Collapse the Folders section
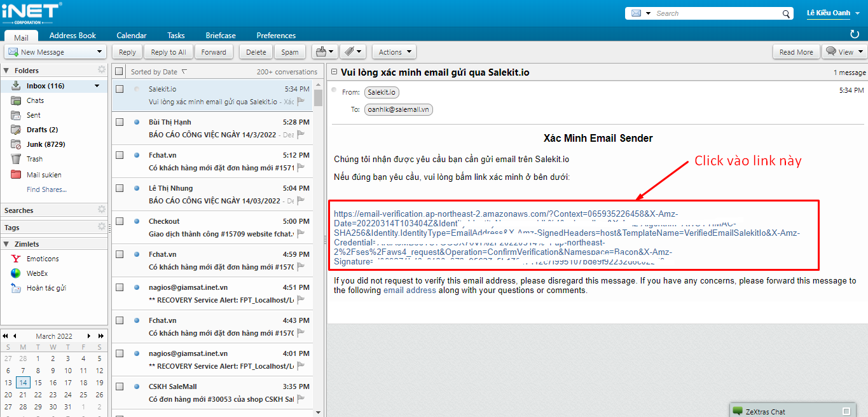Viewport: 868px width, 417px height. coord(6,71)
